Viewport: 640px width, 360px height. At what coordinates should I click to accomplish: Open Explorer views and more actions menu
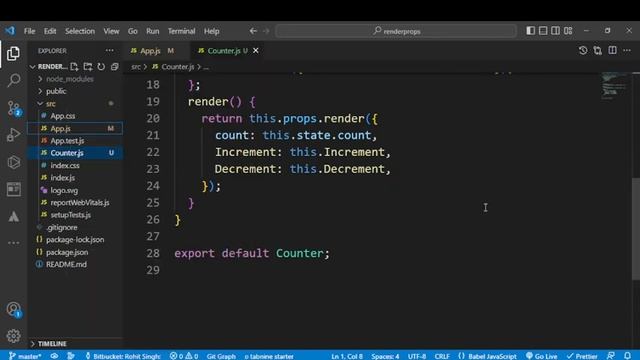point(109,51)
